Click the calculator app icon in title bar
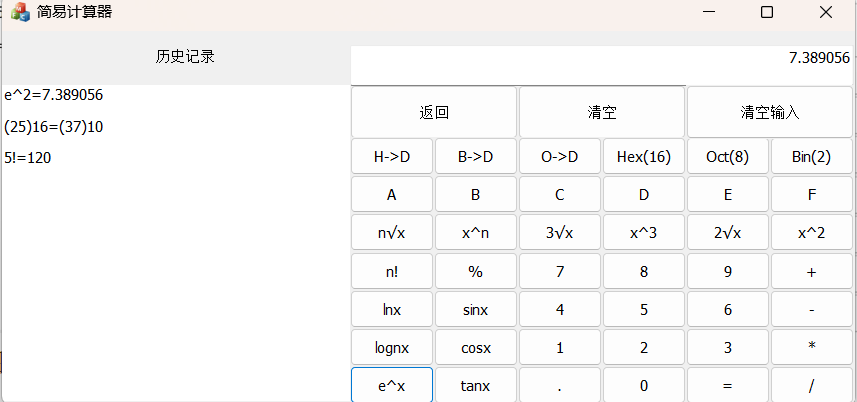Screen dimensions: 857x402 pyautogui.click(x=20, y=12)
